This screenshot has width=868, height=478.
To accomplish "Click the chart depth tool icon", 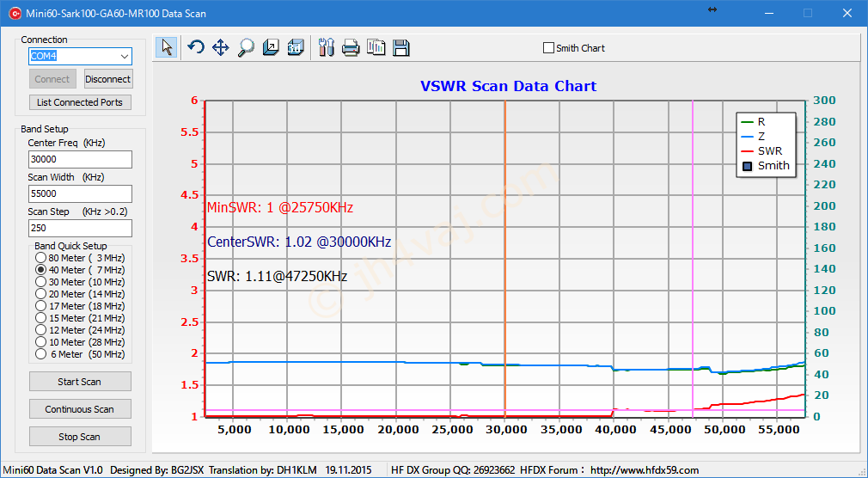I will [x=271, y=47].
